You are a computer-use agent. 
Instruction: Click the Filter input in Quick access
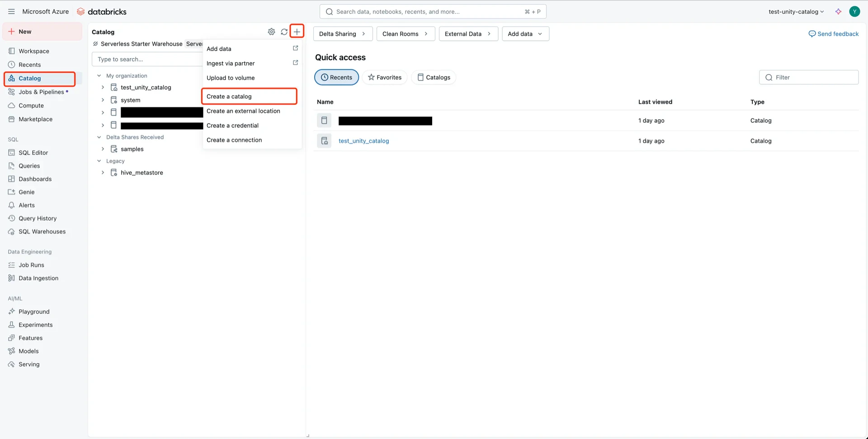click(808, 77)
